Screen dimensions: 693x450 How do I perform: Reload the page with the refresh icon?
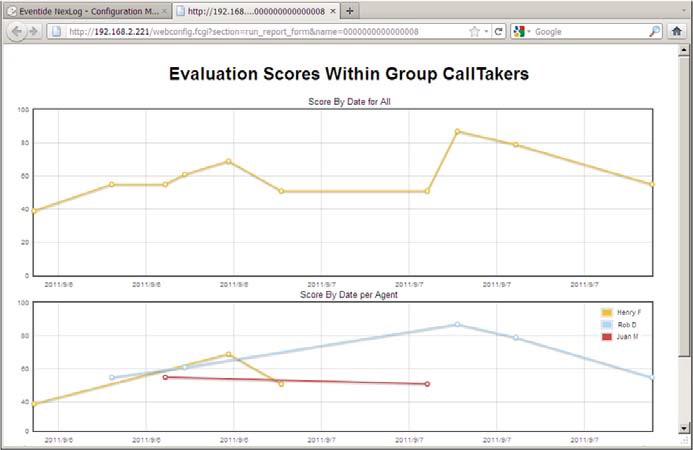[499, 31]
